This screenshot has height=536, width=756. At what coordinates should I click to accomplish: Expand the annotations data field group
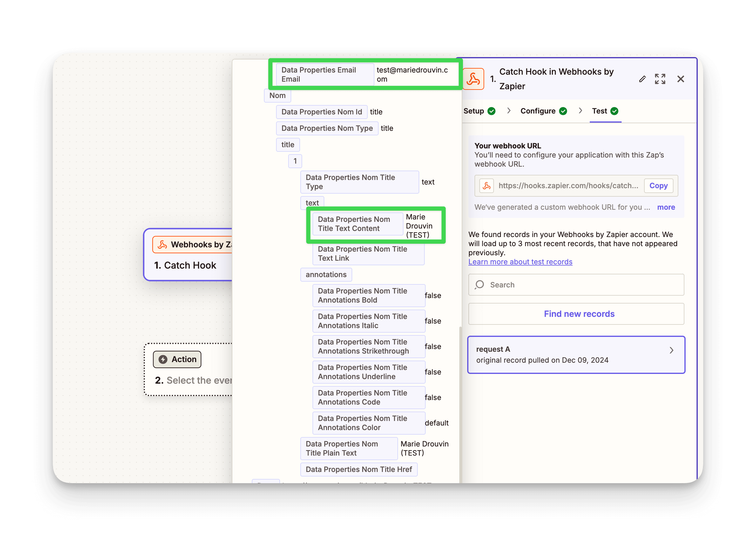point(326,274)
